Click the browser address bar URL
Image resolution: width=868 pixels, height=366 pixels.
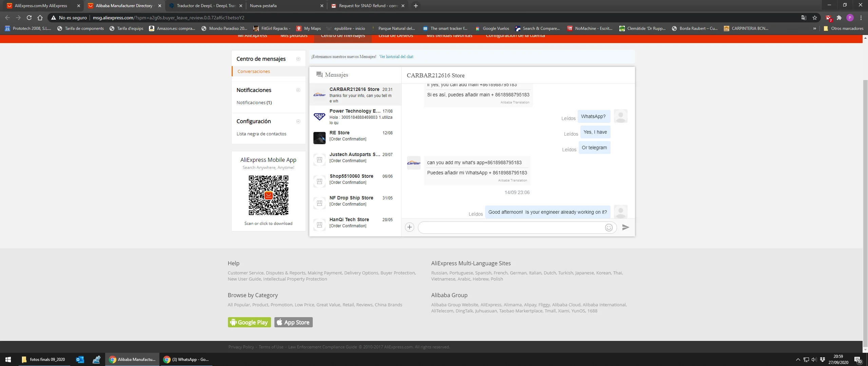169,18
